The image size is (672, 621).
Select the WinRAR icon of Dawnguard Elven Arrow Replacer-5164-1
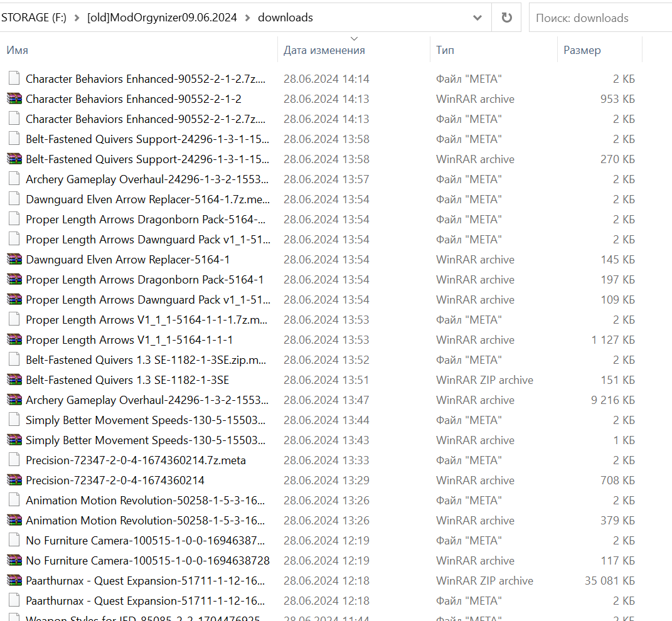14,259
